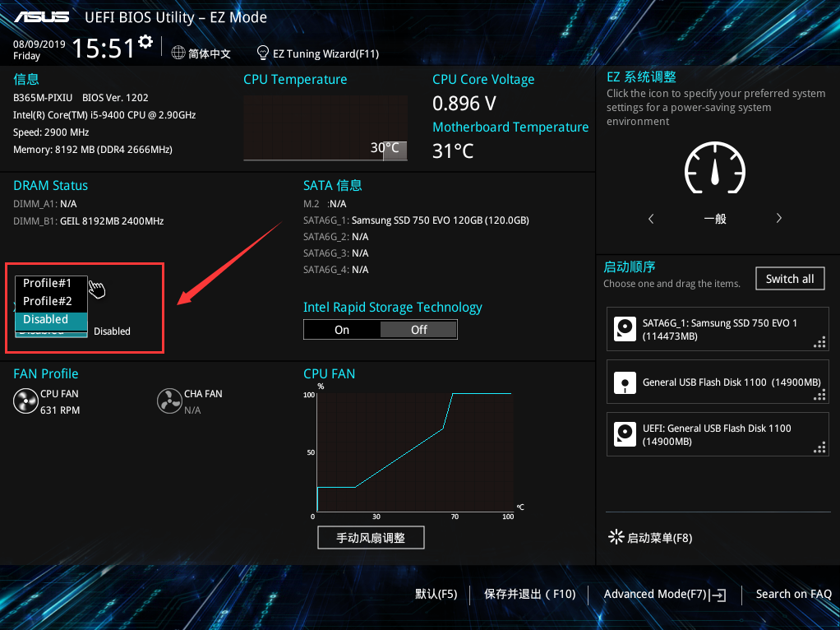Load defaults with 默认(F5)

tap(436, 594)
